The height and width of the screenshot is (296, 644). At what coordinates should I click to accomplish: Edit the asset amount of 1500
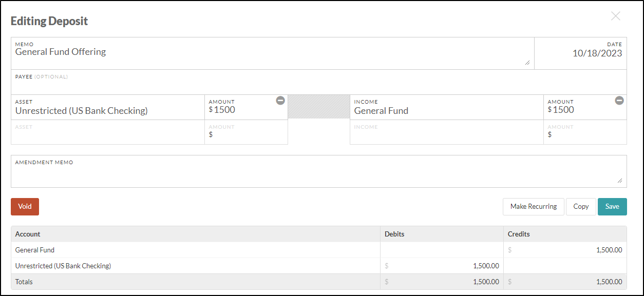(246, 107)
